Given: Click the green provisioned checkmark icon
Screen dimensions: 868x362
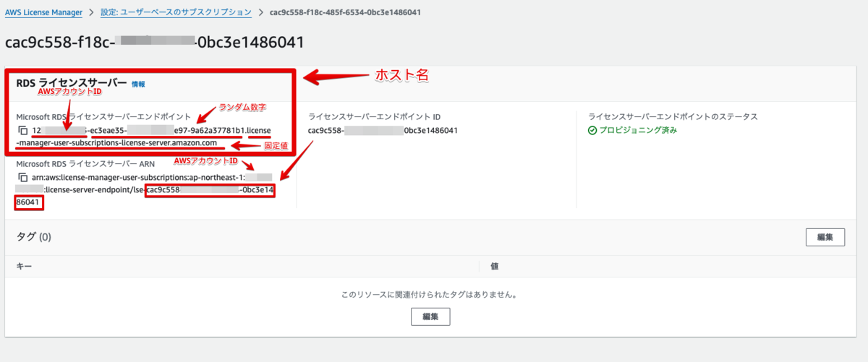Looking at the screenshot, I should [592, 131].
